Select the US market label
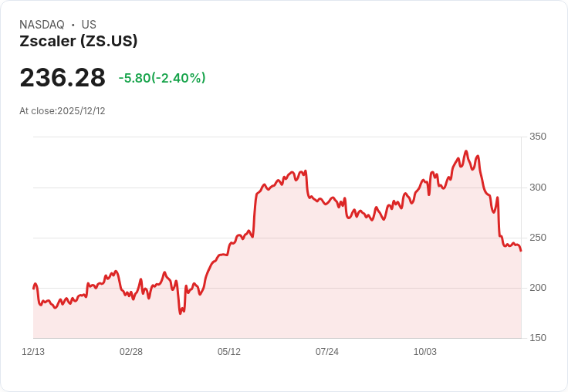568x392 pixels. coord(89,25)
